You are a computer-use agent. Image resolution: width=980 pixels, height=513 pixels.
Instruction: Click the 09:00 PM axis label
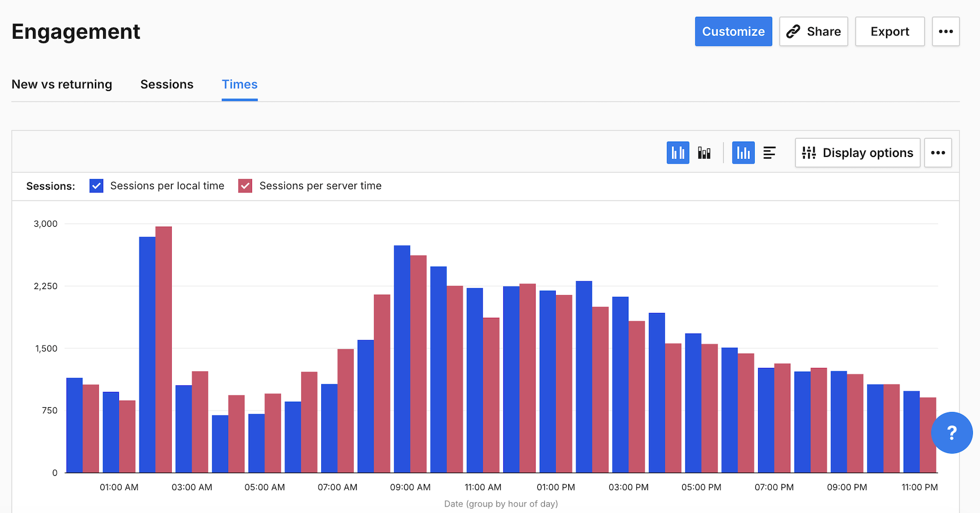(x=847, y=487)
